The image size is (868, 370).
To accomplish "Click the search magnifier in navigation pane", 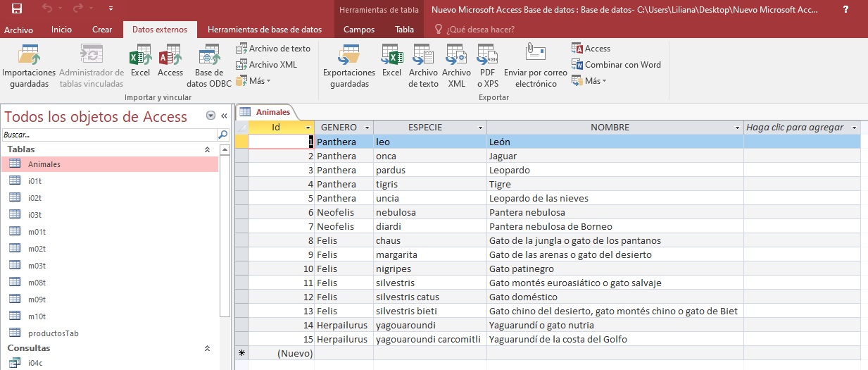I will pos(223,134).
